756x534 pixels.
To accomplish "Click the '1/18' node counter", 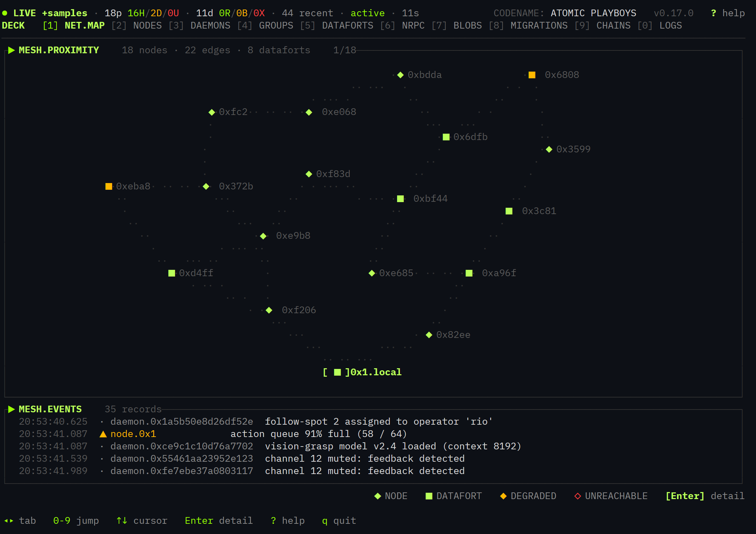I will 344,50.
